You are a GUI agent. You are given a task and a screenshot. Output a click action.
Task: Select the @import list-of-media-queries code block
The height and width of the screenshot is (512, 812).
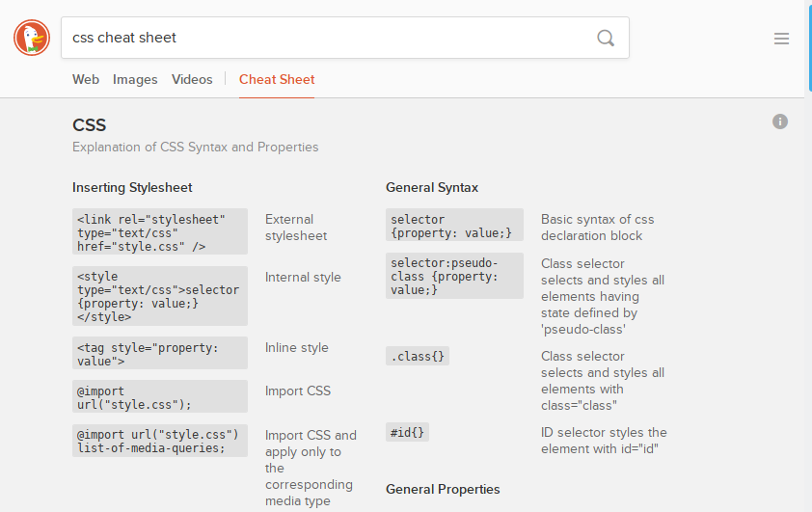click(x=160, y=440)
